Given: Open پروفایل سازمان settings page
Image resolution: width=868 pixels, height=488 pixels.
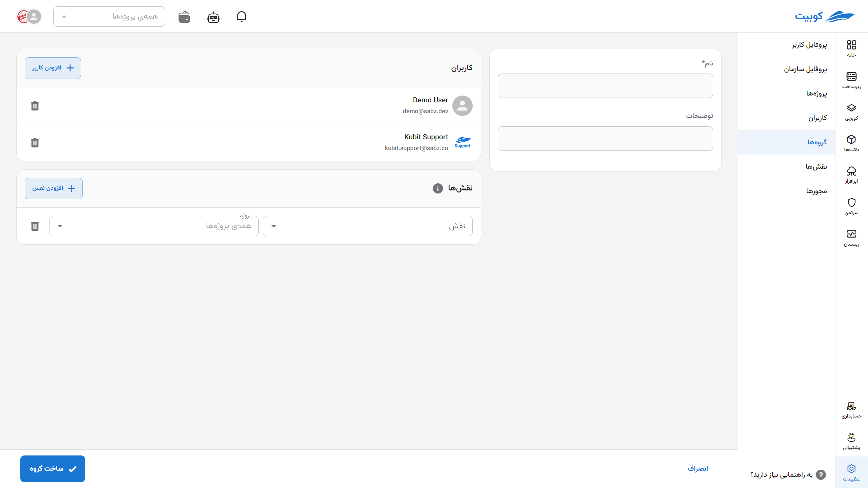Looking at the screenshot, I should click(x=787, y=69).
